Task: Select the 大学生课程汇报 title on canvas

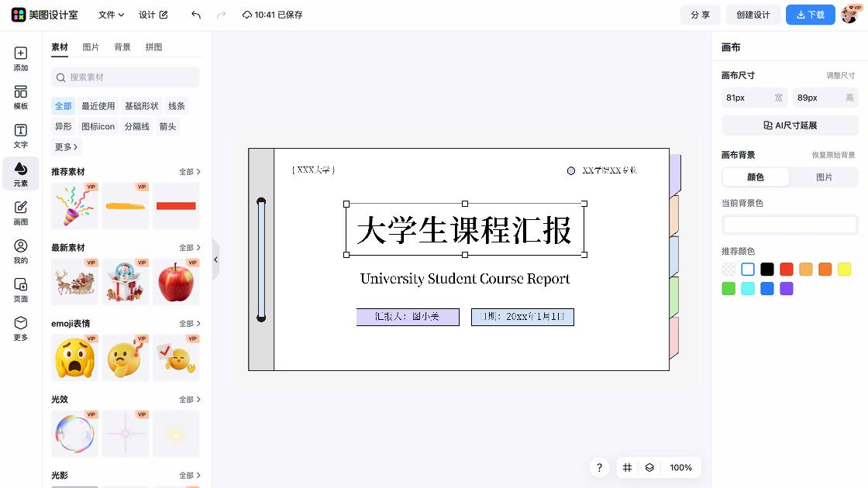Action: tap(465, 229)
